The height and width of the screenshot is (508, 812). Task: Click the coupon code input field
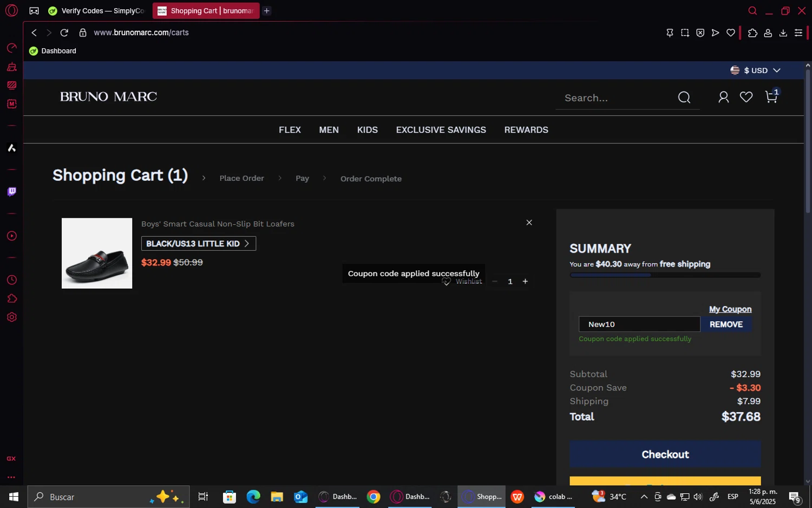(x=639, y=324)
